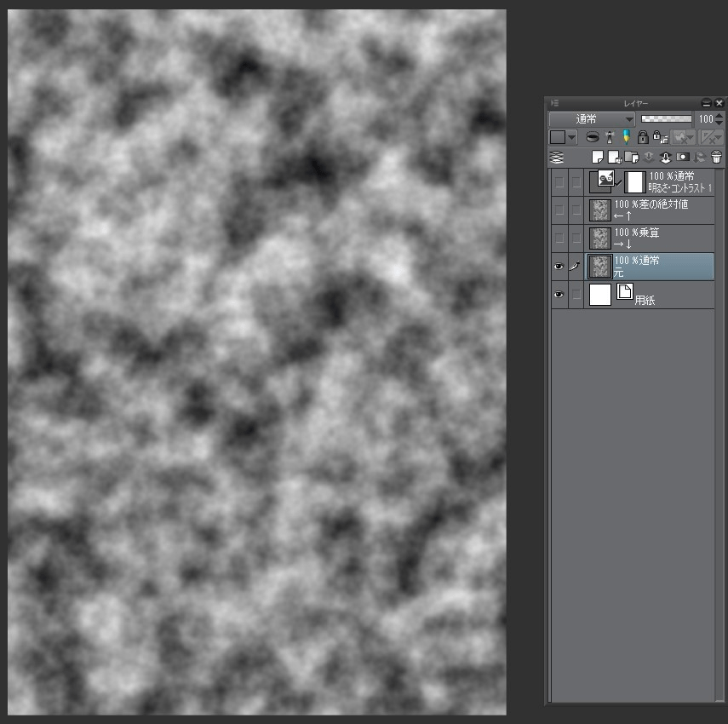Viewport: 728px width, 724px height.
Task: Increase opacity with the up stepper arrow
Action: coord(719,116)
